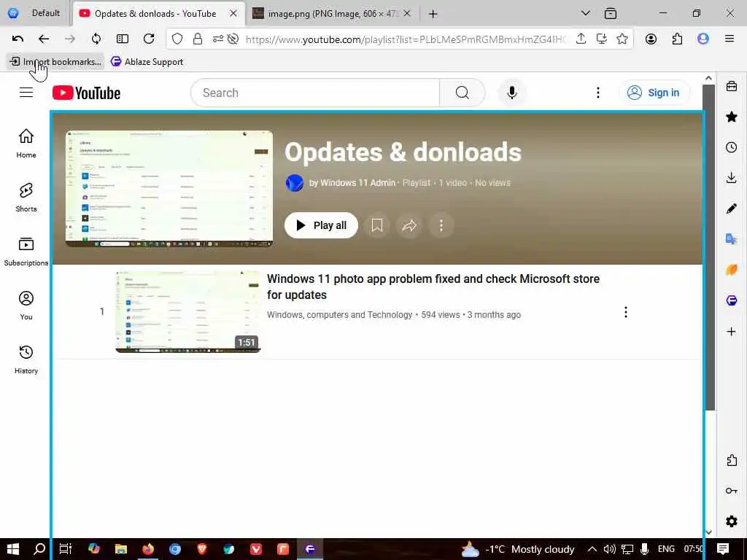The height and width of the screenshot is (560, 747).
Task: Click Import bookmarks button
Action: coord(55,61)
